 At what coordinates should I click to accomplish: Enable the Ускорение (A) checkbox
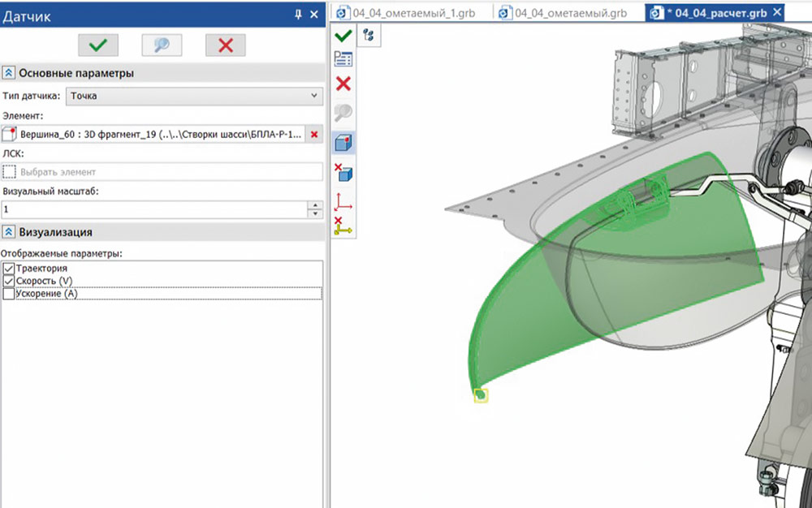[x=9, y=294]
